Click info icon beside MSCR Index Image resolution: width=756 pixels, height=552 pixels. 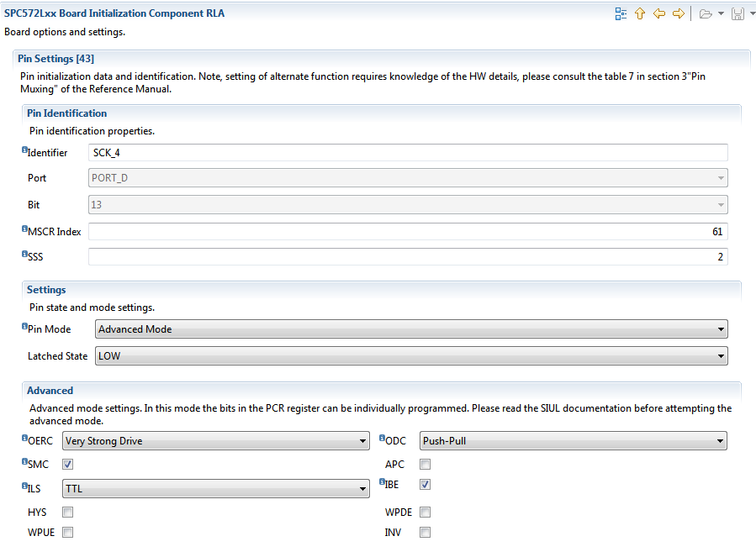pos(24,229)
